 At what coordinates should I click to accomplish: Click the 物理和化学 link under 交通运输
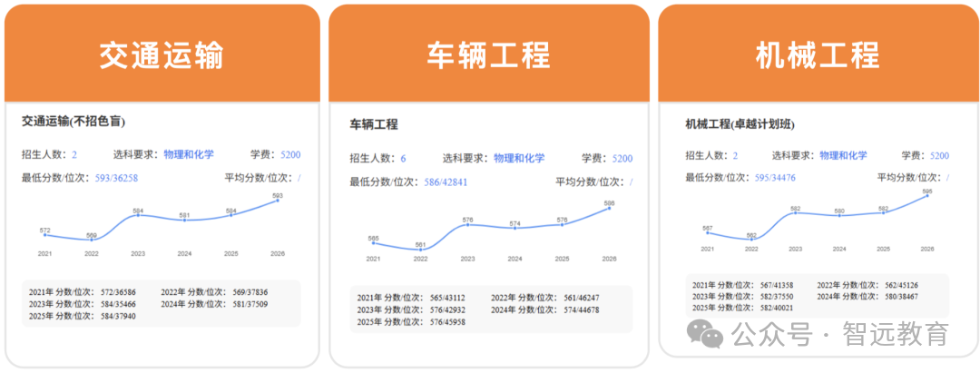pyautogui.click(x=189, y=153)
